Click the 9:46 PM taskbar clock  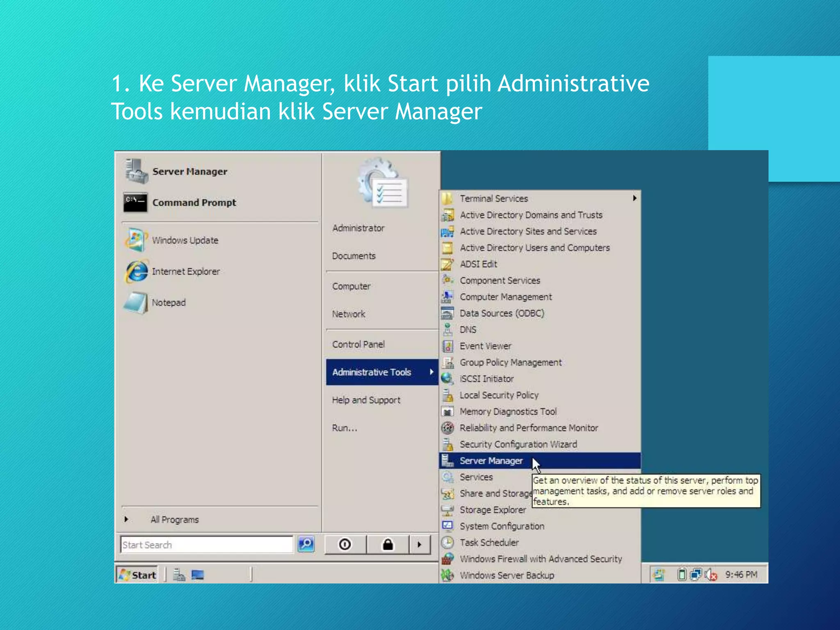[x=741, y=575]
